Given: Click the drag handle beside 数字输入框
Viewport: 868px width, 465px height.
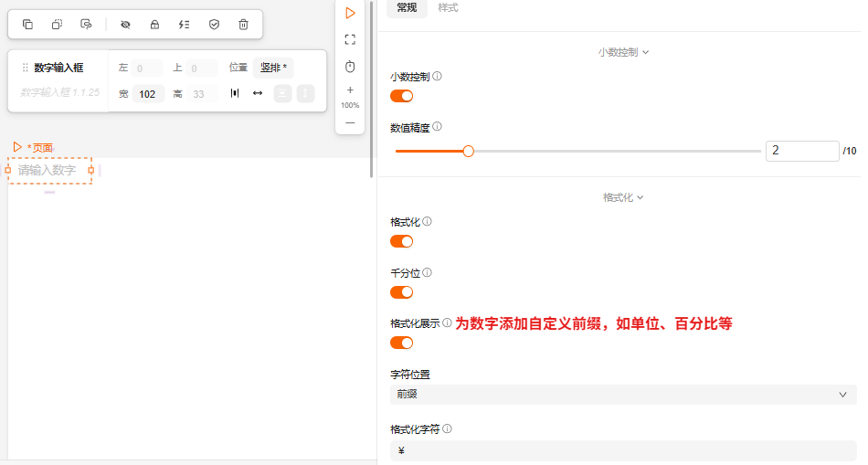Looking at the screenshot, I should [25, 68].
